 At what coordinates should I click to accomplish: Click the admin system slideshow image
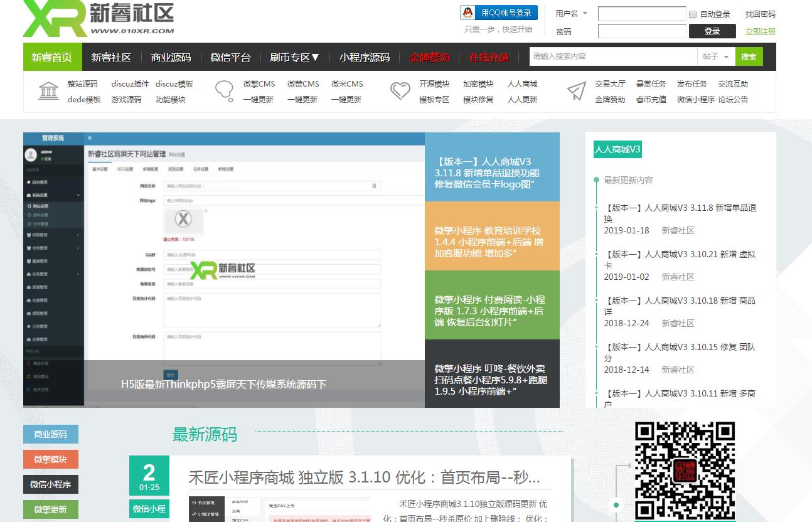point(224,270)
